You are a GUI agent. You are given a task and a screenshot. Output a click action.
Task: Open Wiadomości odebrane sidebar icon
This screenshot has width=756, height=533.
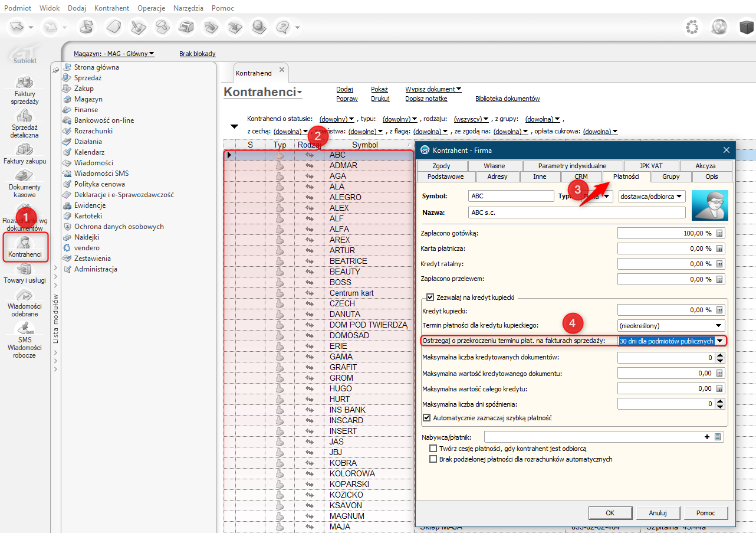coord(25,296)
